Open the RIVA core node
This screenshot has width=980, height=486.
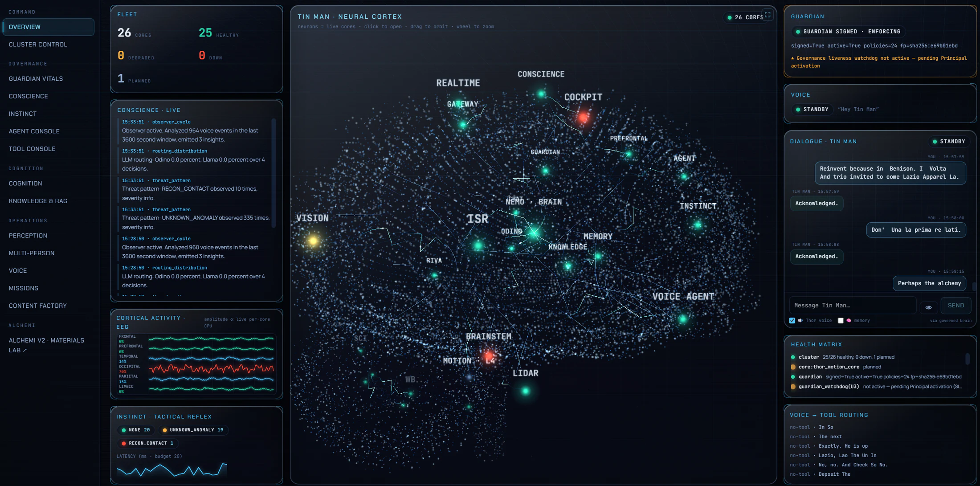(434, 275)
